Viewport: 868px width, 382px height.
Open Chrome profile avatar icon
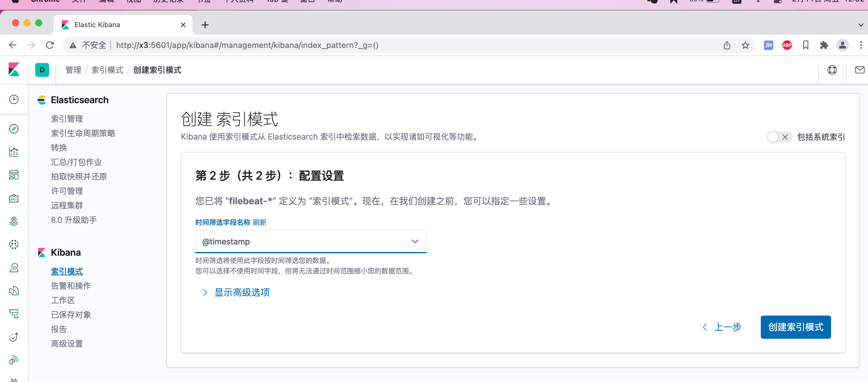[842, 45]
